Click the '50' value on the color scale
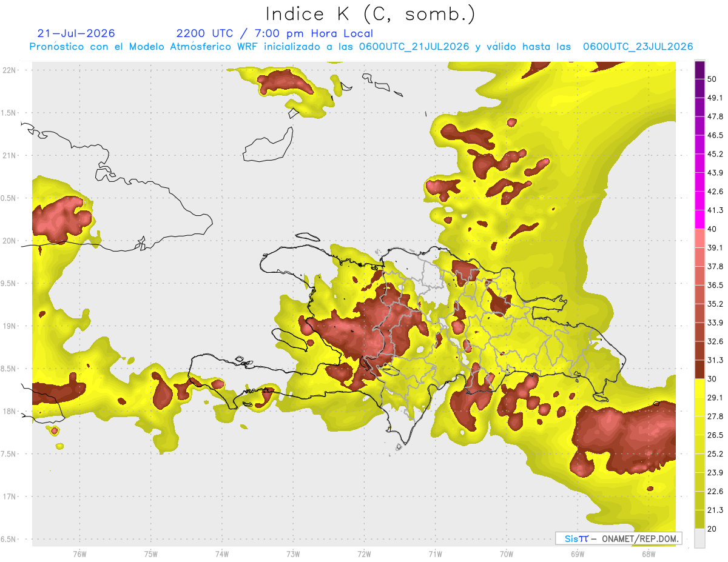 713,79
